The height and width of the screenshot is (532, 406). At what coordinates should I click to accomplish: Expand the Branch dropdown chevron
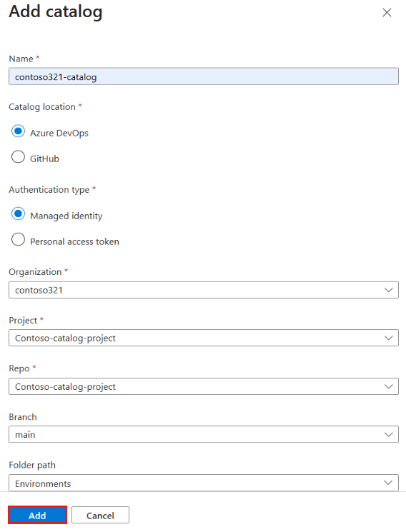coord(388,435)
